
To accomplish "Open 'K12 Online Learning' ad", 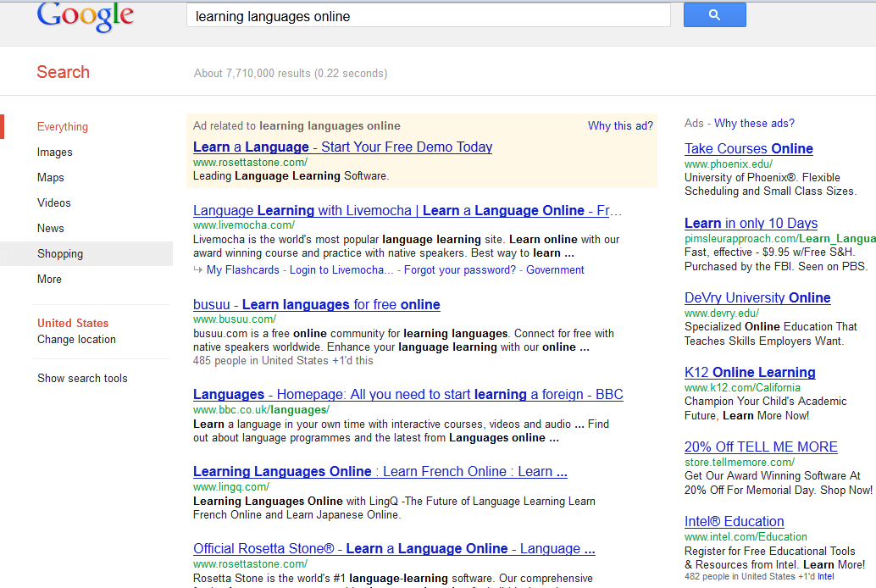I will click(x=750, y=372).
